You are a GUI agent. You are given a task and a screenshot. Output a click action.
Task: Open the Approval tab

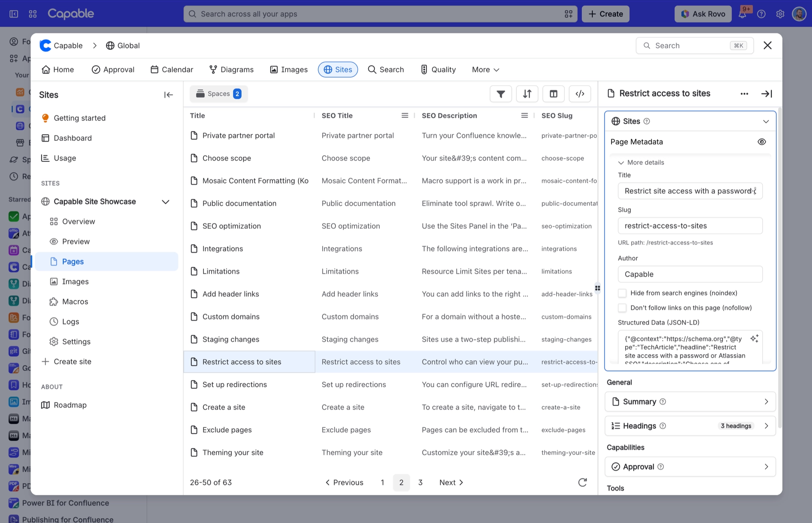pos(113,70)
